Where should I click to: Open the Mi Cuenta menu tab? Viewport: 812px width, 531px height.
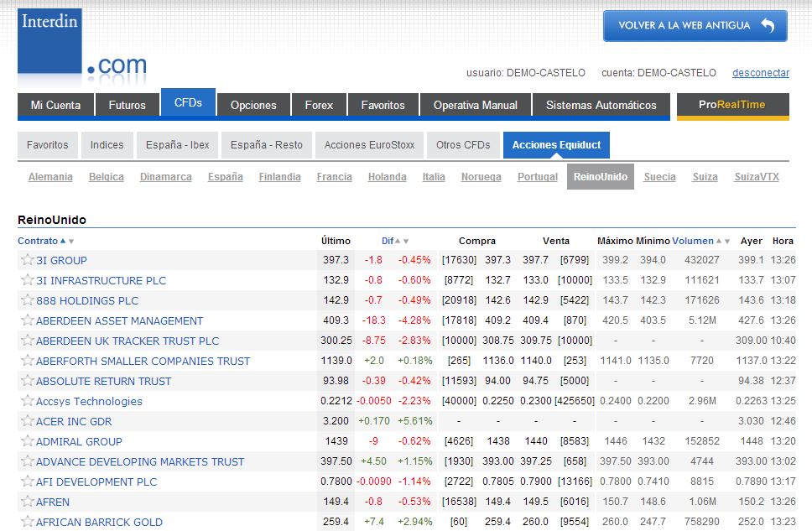(55, 105)
